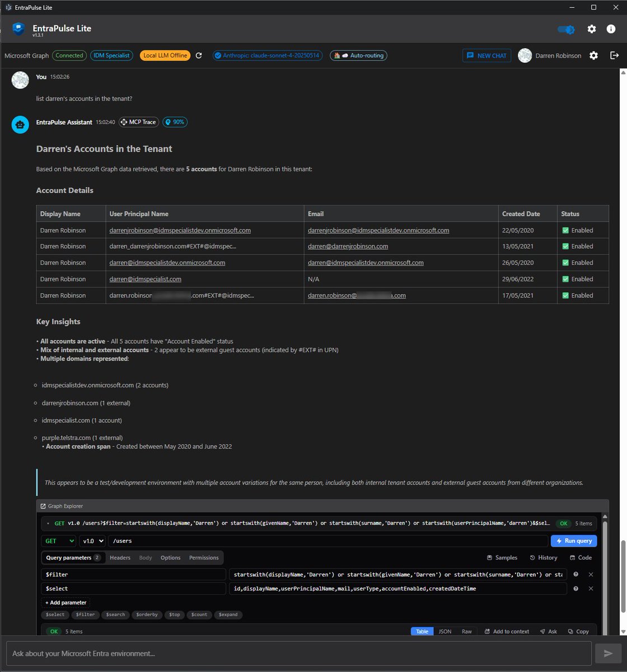The height and width of the screenshot is (672, 627).
Task: Open Code view
Action: tap(581, 558)
